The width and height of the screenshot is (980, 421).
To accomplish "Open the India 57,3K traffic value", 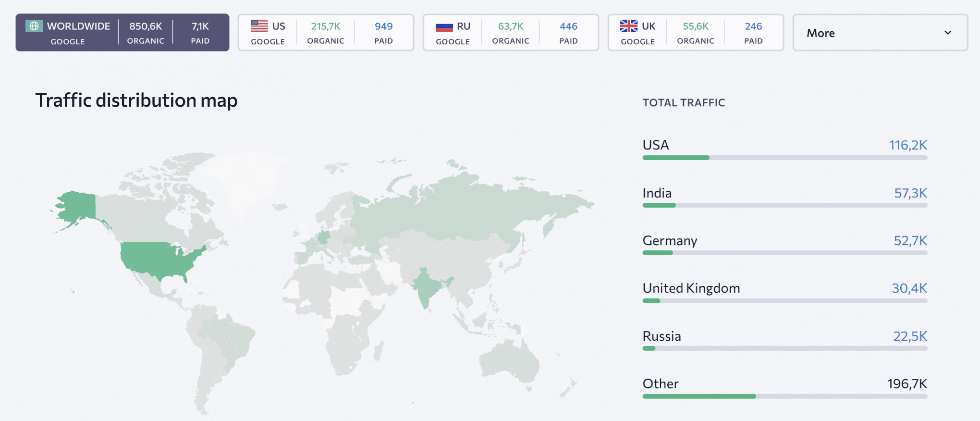I will [x=910, y=193].
